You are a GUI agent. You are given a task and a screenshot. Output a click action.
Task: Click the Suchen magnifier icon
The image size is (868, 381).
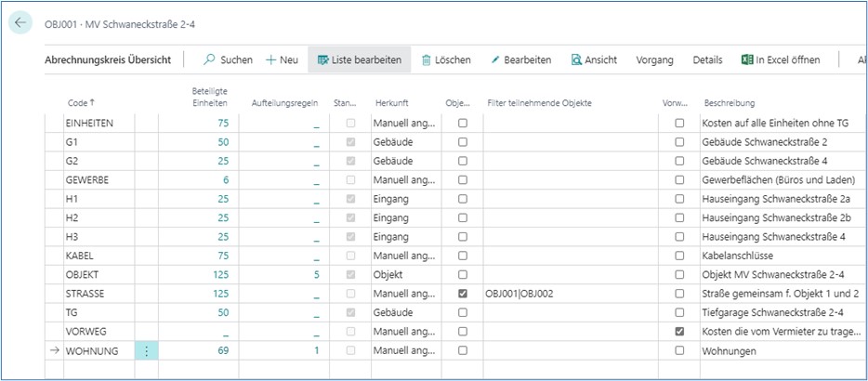pos(210,59)
